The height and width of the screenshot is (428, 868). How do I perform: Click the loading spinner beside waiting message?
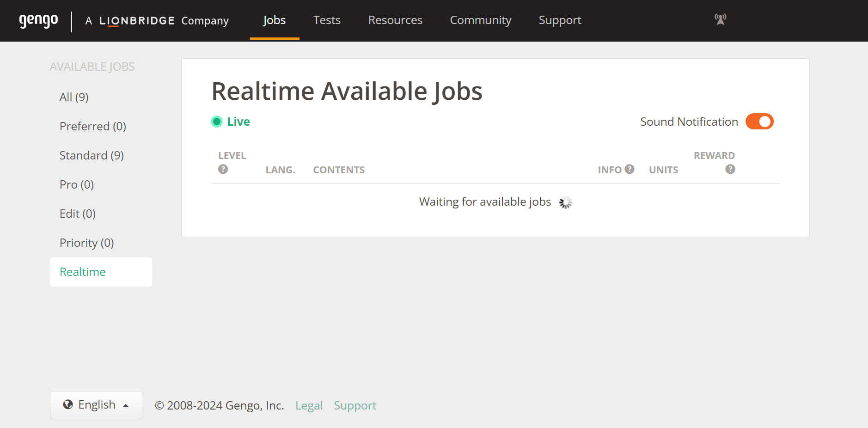click(x=565, y=202)
